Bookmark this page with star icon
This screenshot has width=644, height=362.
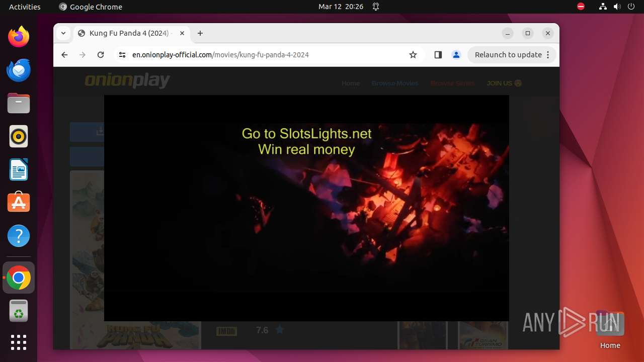(x=413, y=55)
